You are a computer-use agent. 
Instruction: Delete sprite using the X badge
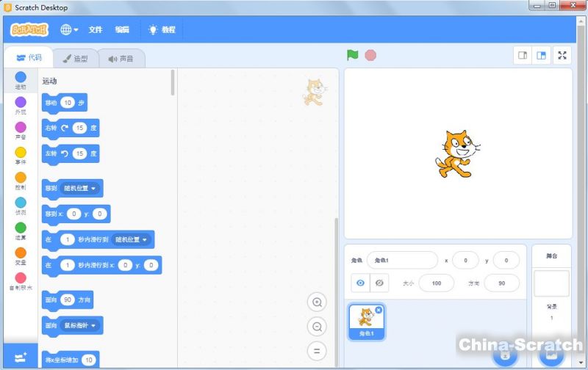coord(379,310)
